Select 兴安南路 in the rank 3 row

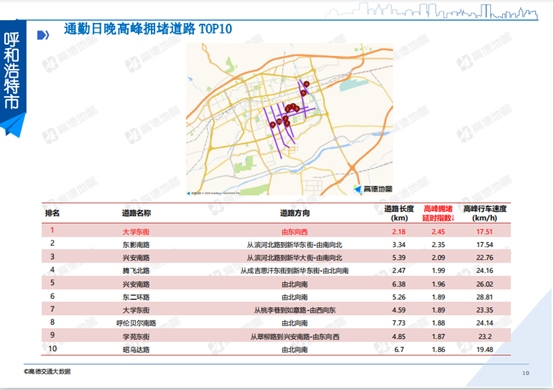(136, 258)
